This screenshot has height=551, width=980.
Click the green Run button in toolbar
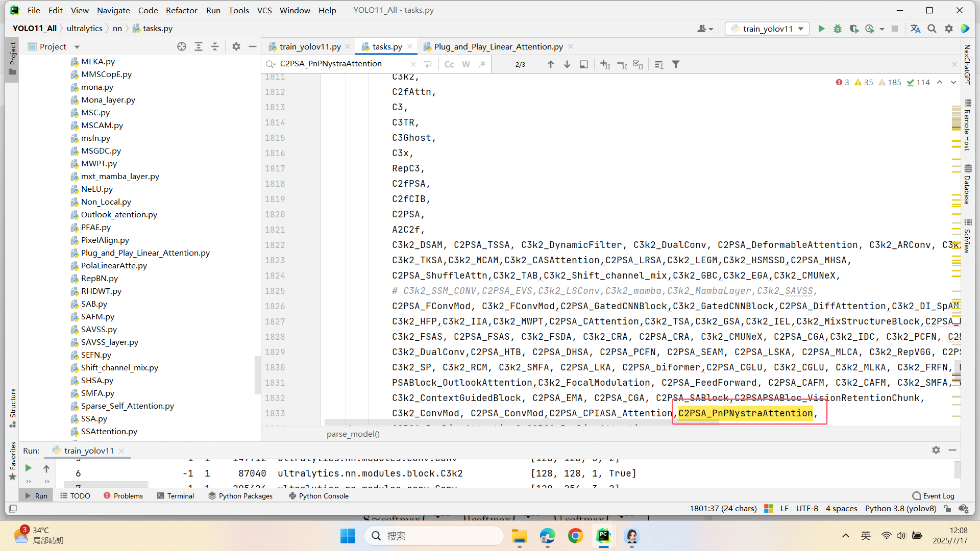coord(821,29)
